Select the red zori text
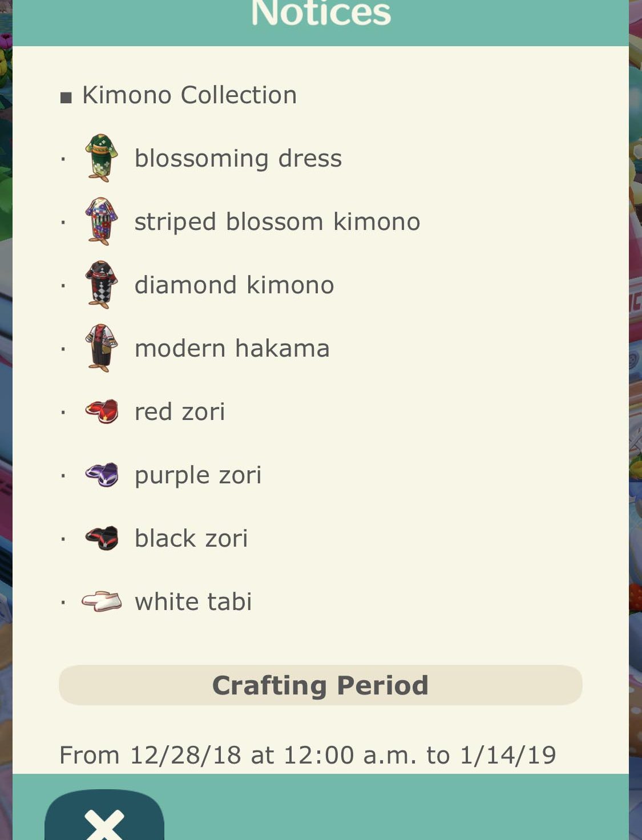This screenshot has width=642, height=840. pos(180,411)
